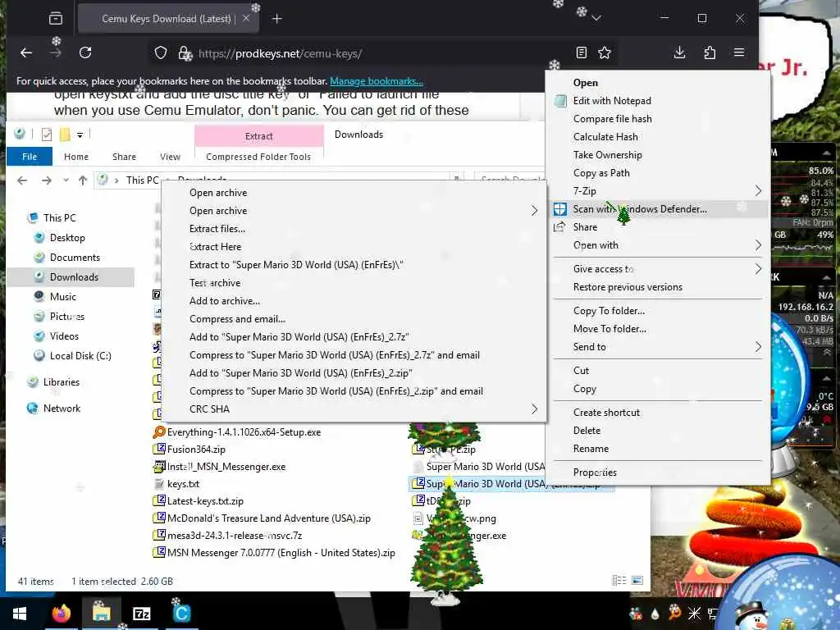Open the View ribbon tab

pos(170,157)
